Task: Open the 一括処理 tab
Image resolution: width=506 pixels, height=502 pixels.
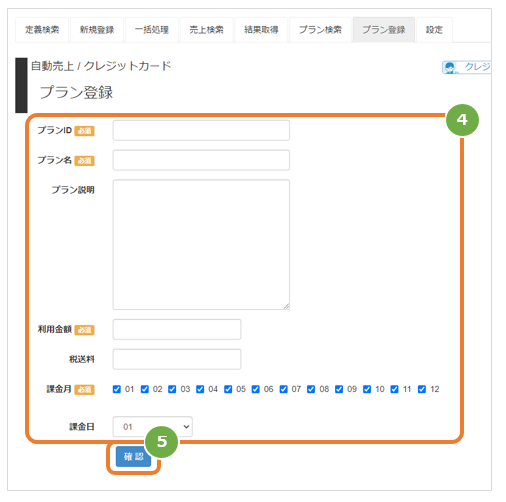Action: (x=152, y=30)
